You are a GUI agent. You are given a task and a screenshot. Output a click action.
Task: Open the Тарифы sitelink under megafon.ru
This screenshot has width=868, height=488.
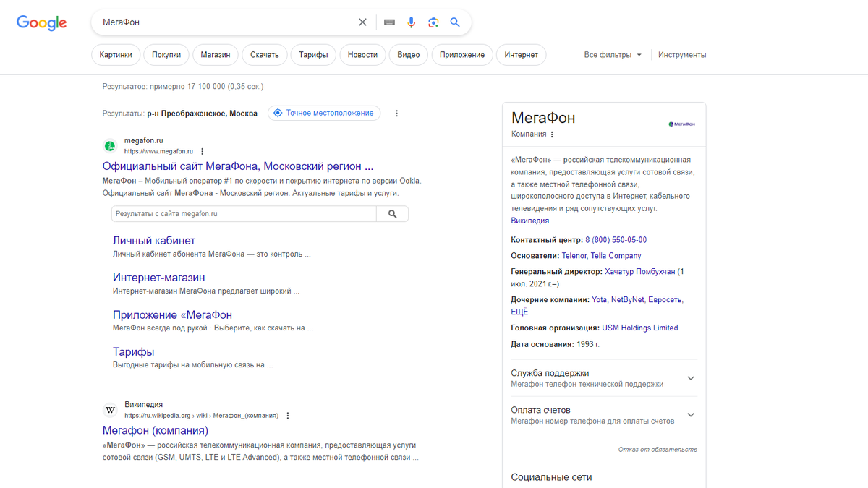click(x=134, y=352)
